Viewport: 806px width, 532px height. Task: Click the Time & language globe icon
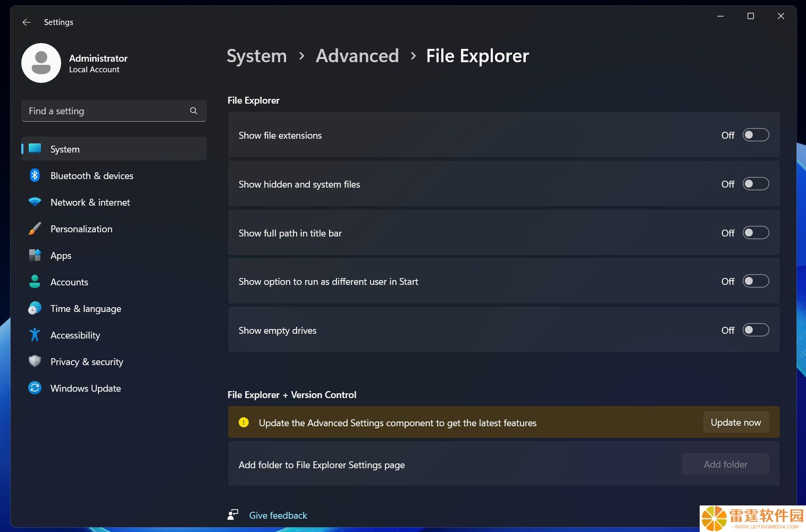(35, 308)
